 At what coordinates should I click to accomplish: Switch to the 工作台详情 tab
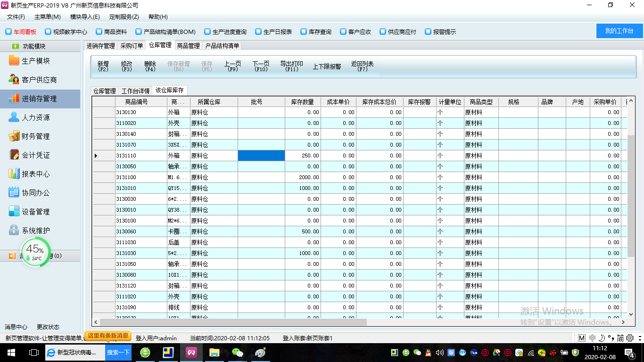click(135, 91)
